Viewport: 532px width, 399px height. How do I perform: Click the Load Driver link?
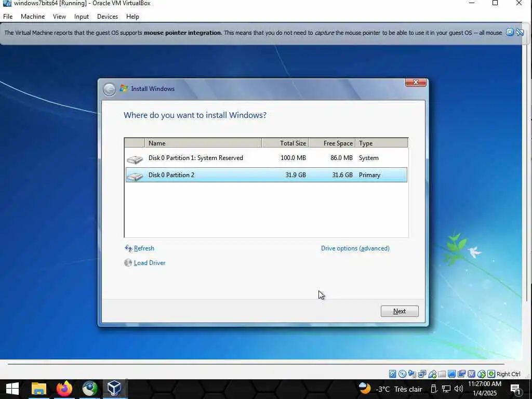pyautogui.click(x=150, y=262)
